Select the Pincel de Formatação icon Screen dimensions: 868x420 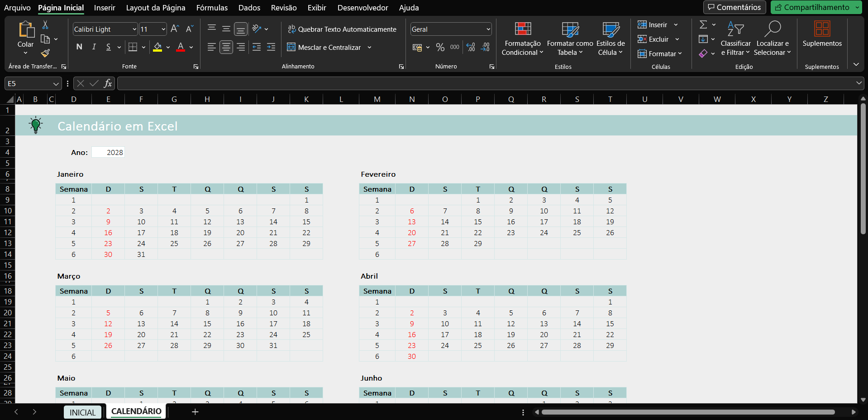pyautogui.click(x=45, y=53)
